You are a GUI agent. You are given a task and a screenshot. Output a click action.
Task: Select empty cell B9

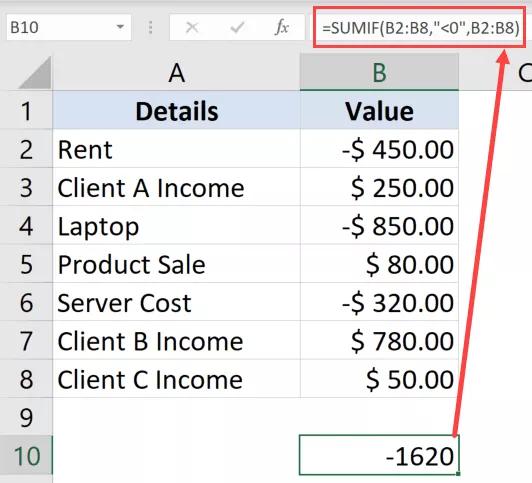point(379,417)
